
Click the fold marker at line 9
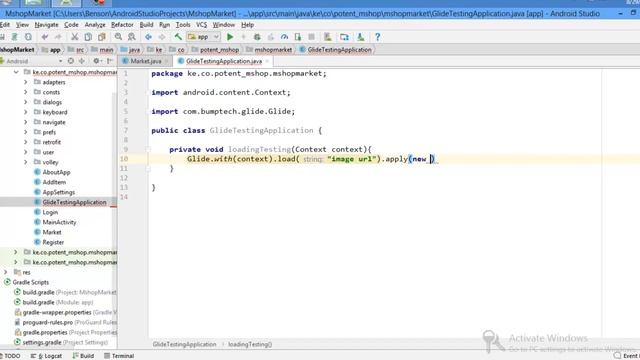point(148,149)
